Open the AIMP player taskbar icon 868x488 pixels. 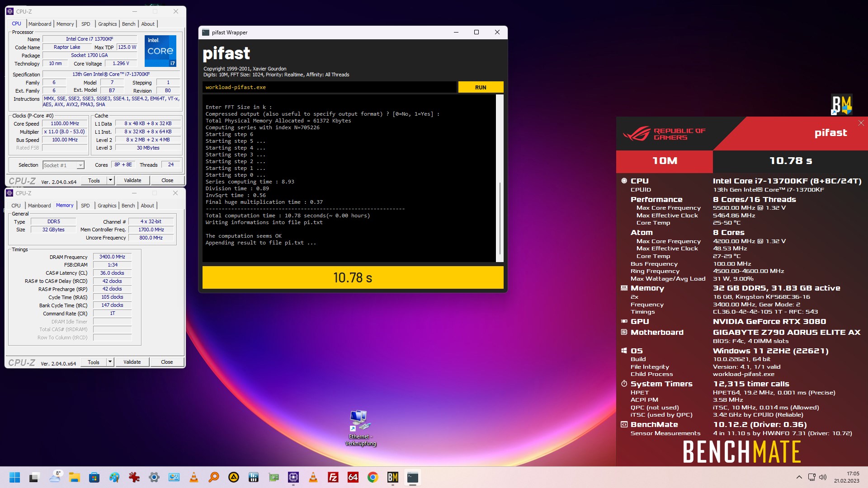(233, 477)
